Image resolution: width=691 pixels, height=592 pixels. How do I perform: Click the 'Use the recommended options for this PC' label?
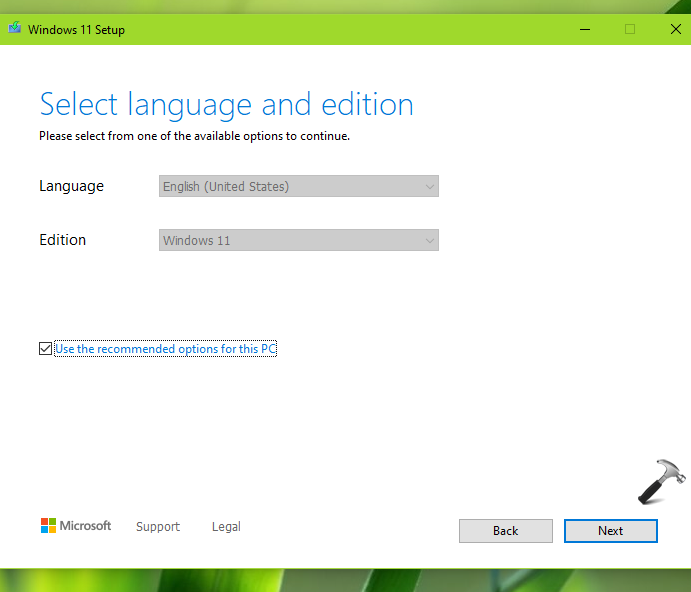tap(165, 349)
